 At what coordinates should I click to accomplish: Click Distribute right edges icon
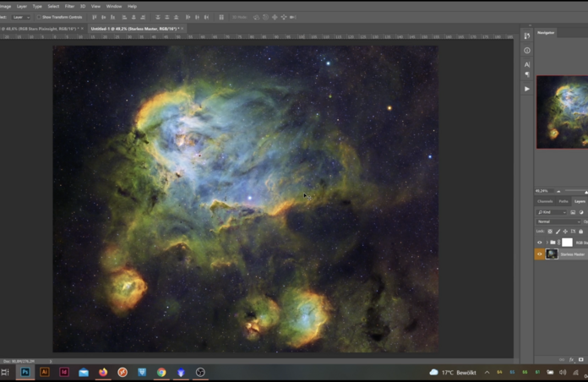click(206, 17)
